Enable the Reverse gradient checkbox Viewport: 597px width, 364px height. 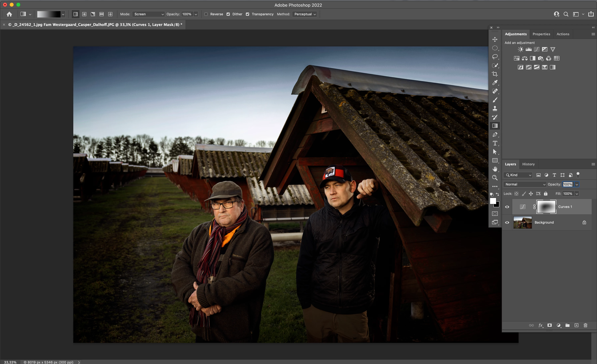pyautogui.click(x=206, y=14)
